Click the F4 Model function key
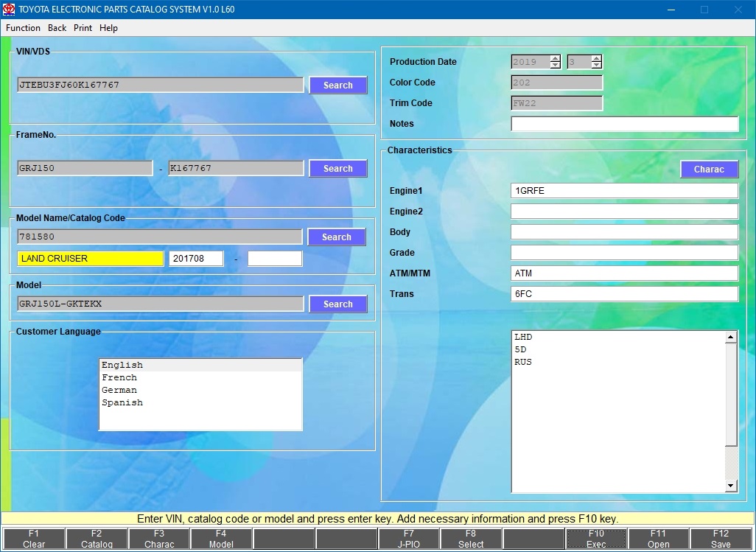This screenshot has width=756, height=552. [221, 539]
